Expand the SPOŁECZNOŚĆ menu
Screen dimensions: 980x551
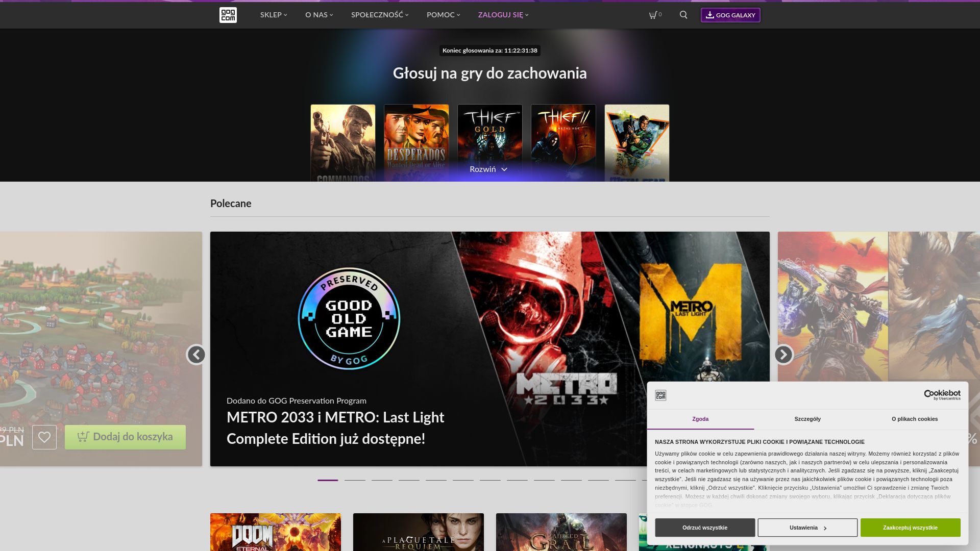380,15
